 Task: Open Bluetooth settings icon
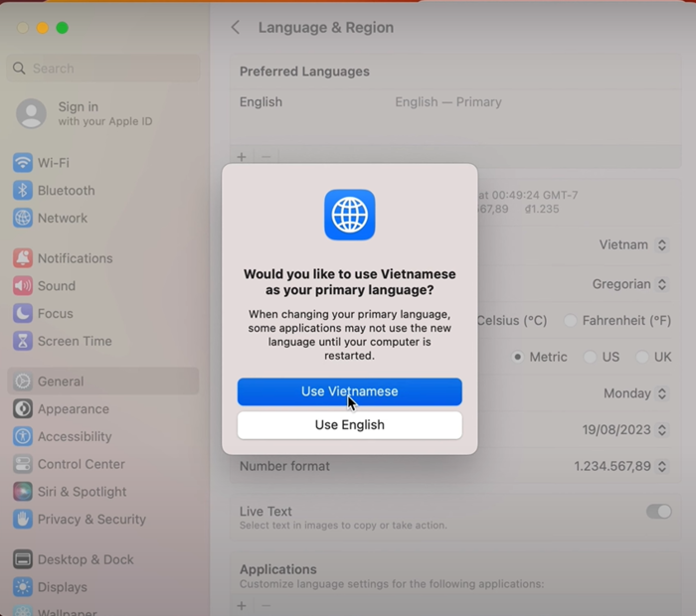click(x=22, y=190)
